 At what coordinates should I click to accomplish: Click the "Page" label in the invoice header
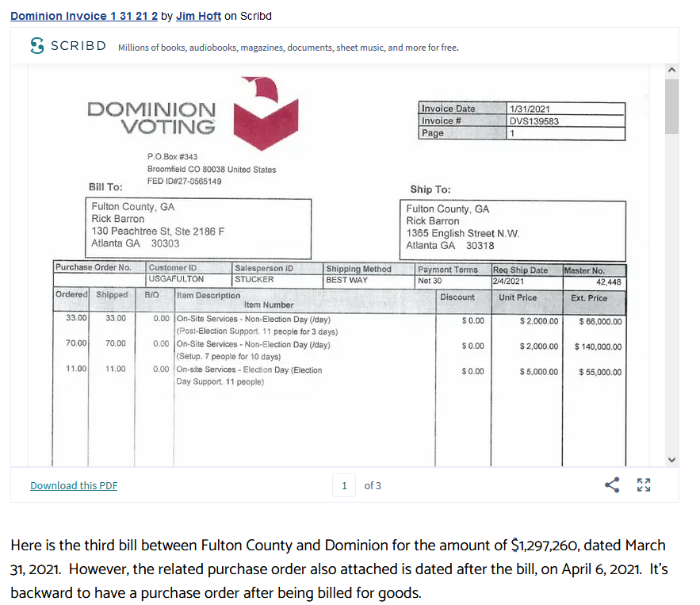[433, 133]
